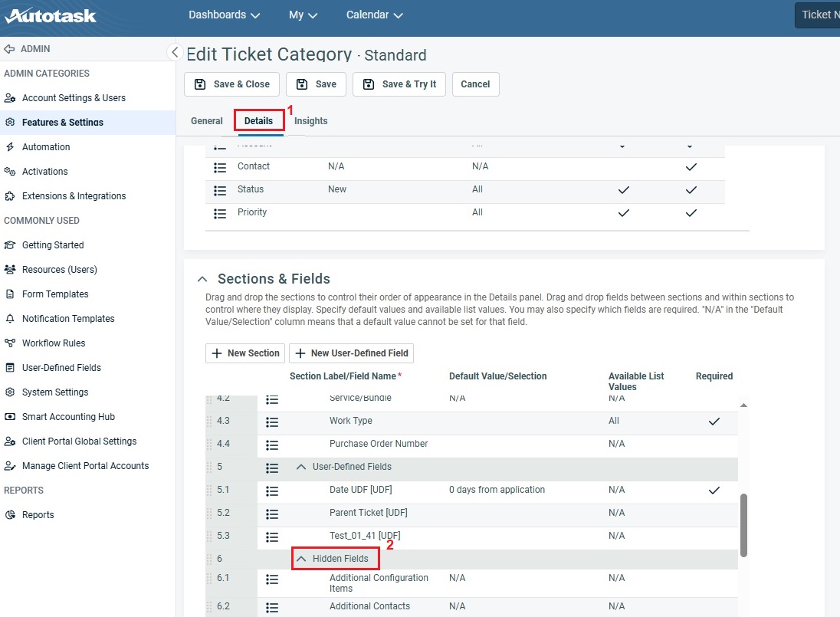The image size is (840, 617).
Task: Click the Reports icon in the sidebar
Action: pos(9,514)
